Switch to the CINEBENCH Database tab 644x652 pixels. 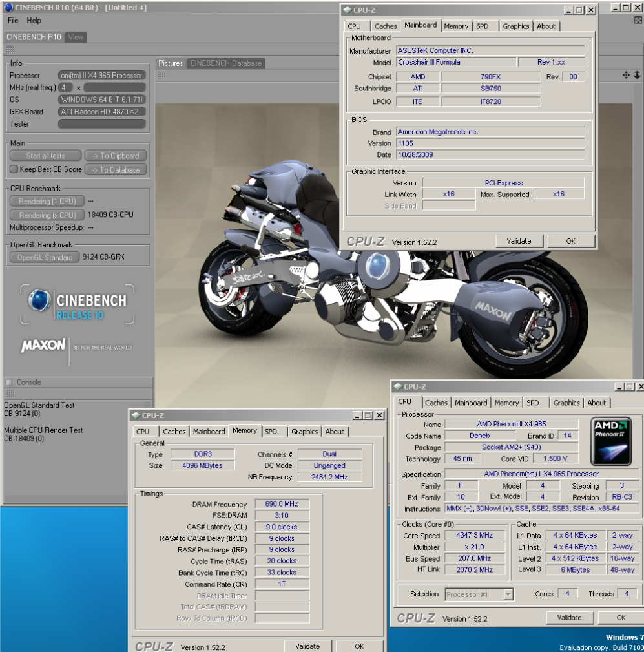[225, 63]
